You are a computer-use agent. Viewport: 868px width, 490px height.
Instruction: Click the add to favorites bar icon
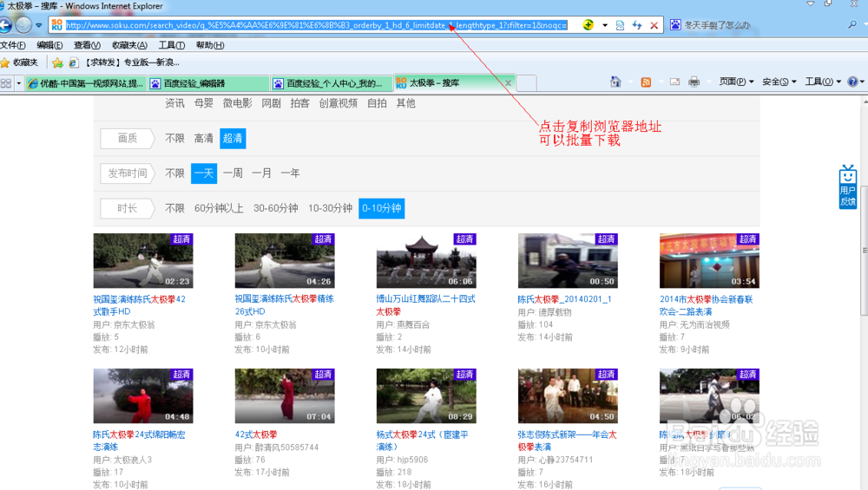(x=57, y=62)
